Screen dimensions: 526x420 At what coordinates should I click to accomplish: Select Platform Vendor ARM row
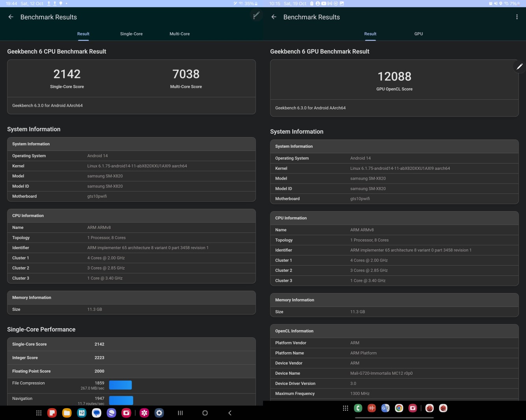pyautogui.click(x=394, y=343)
